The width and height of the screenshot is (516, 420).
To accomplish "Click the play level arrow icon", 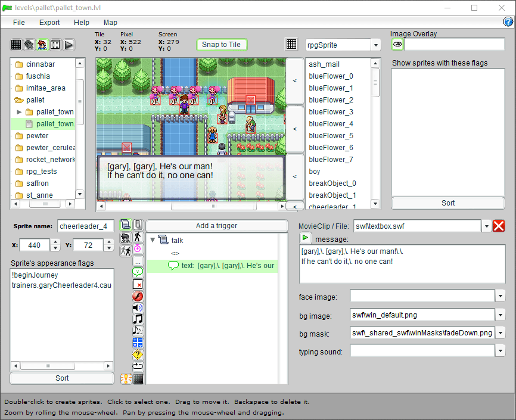I will tap(69, 45).
